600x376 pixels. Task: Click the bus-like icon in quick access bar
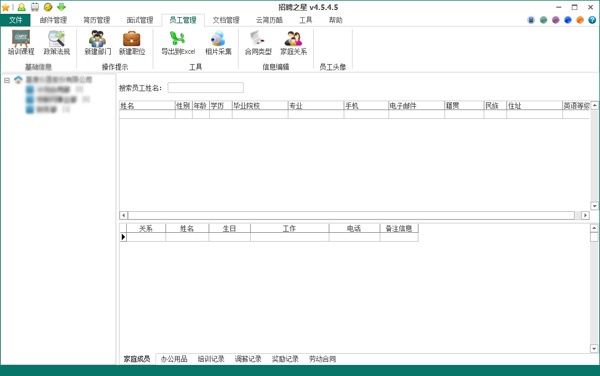pos(34,7)
